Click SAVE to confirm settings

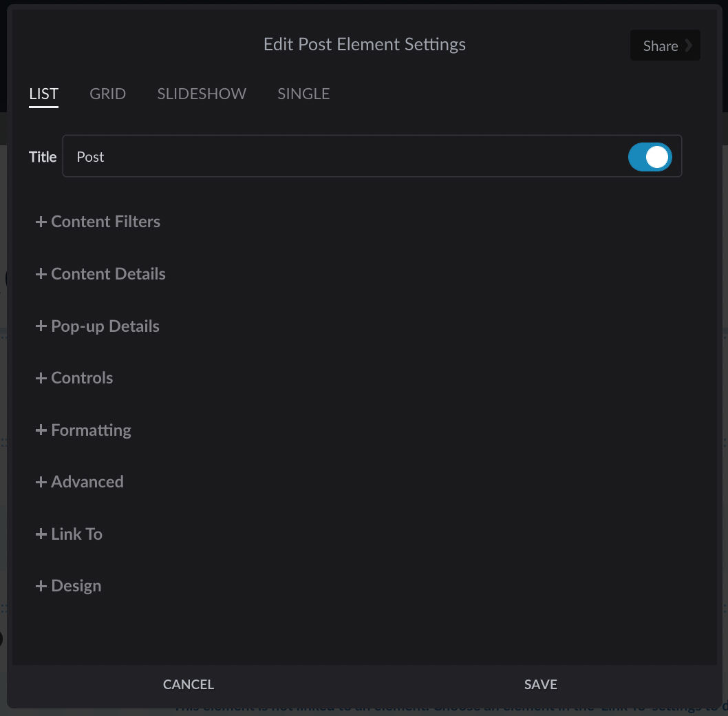[x=540, y=684]
